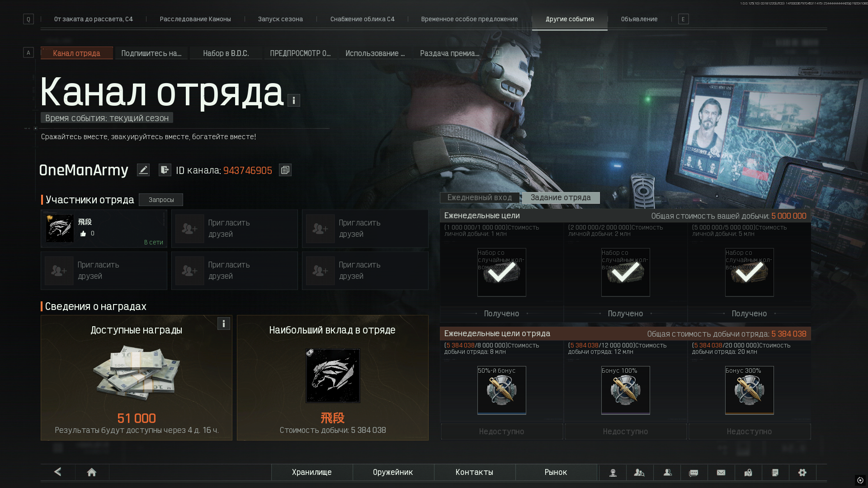The height and width of the screenshot is (488, 868).
Task: Open the settings gear icon in the bottom bar
Action: (x=802, y=472)
